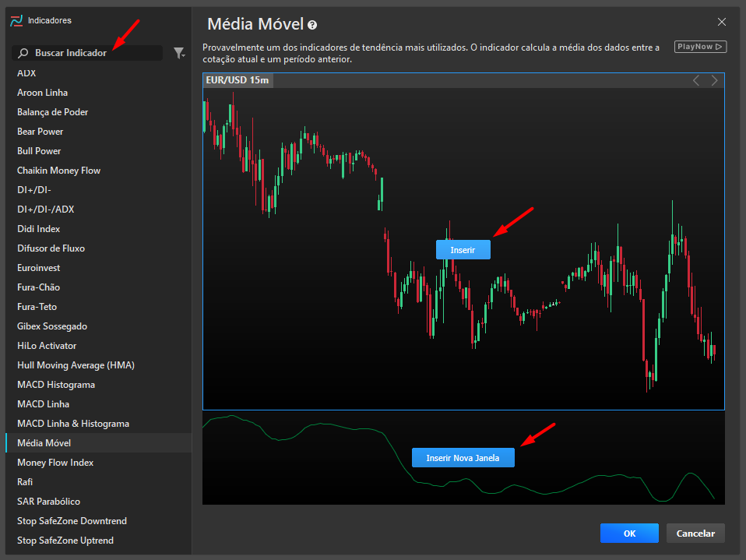Click the EUR/USD 15m chart label
Image resolution: width=746 pixels, height=560 pixels.
[238, 80]
